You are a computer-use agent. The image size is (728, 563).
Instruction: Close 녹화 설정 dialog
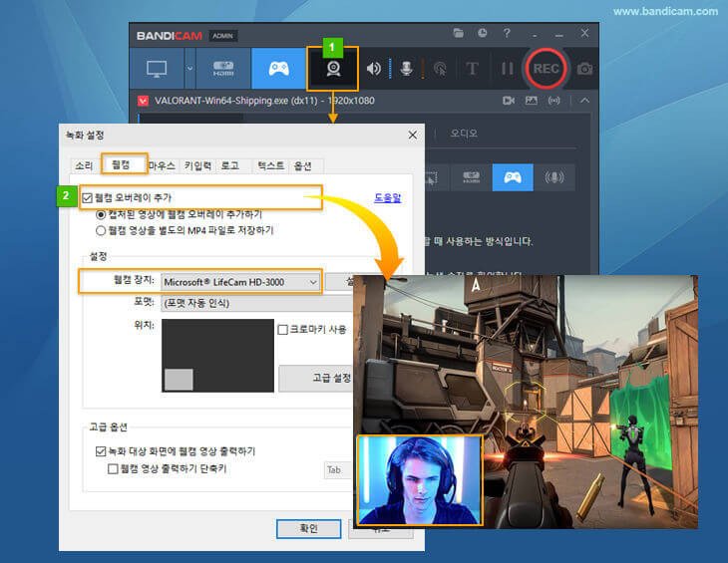pos(412,135)
